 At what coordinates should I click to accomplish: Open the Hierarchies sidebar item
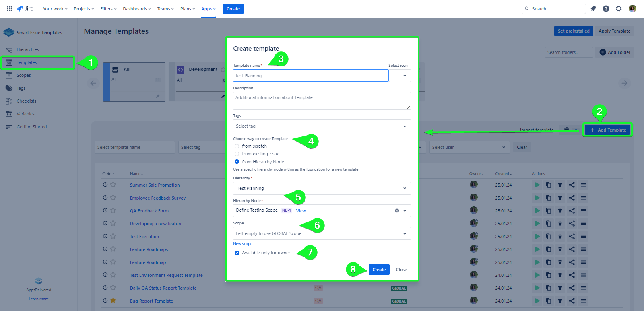28,50
